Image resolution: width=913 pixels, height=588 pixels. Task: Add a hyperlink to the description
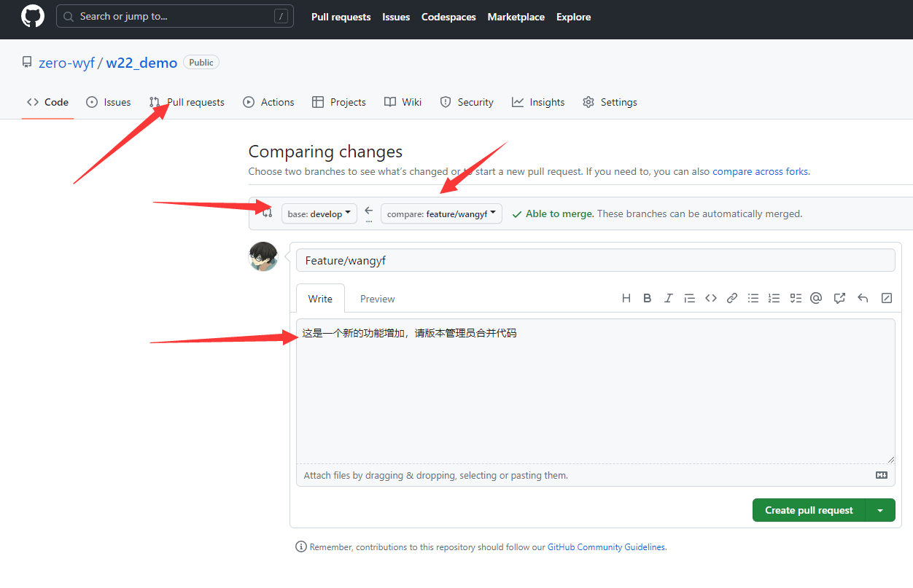click(x=731, y=298)
